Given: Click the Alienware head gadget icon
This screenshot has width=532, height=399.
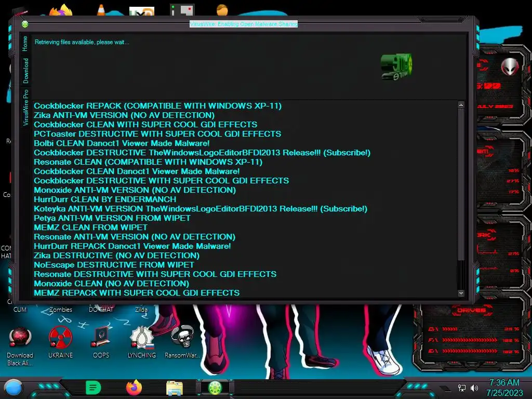Looking at the screenshot, I should pos(510,66).
